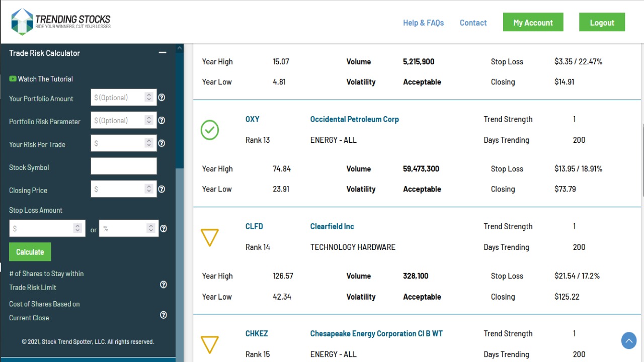Go to My Account
The image size is (644, 362).
533,23
